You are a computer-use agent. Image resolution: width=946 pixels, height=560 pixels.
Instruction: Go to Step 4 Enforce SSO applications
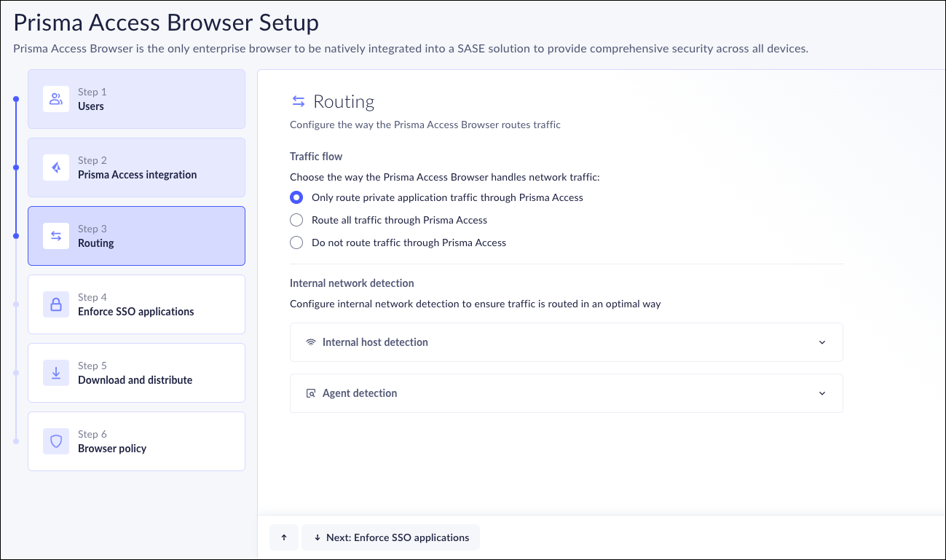136,304
